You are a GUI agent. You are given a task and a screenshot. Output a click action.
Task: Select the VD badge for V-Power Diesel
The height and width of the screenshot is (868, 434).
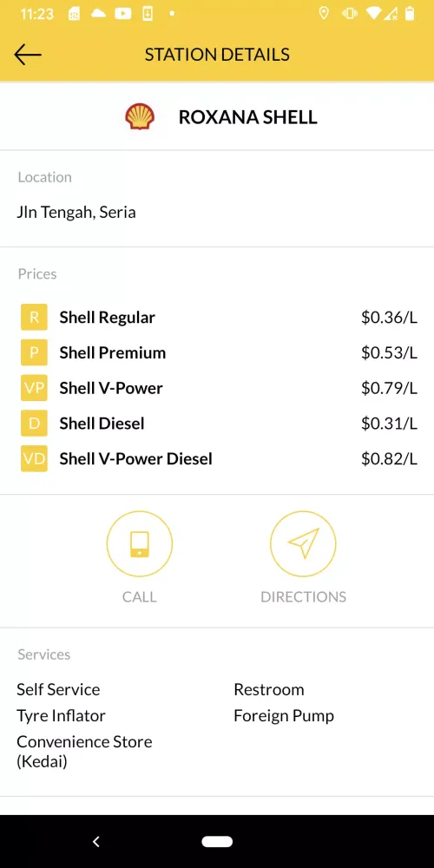tap(35, 459)
